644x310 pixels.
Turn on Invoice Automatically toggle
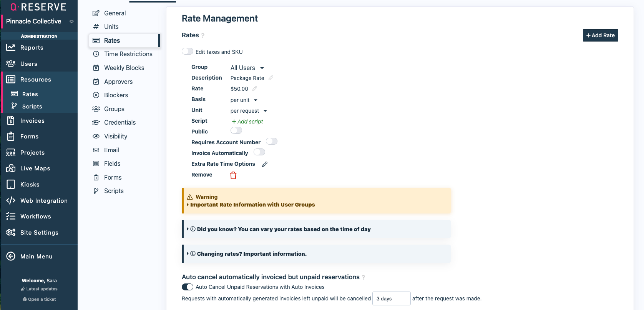(259, 152)
